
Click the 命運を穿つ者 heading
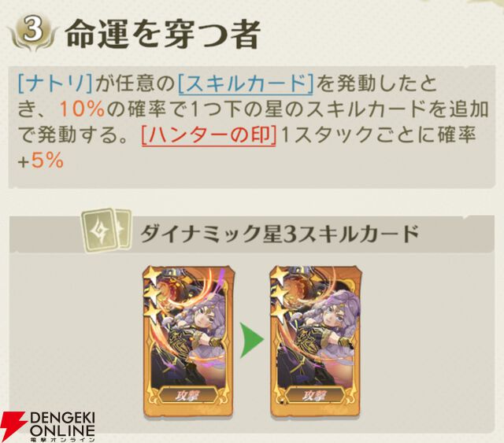coord(162,34)
